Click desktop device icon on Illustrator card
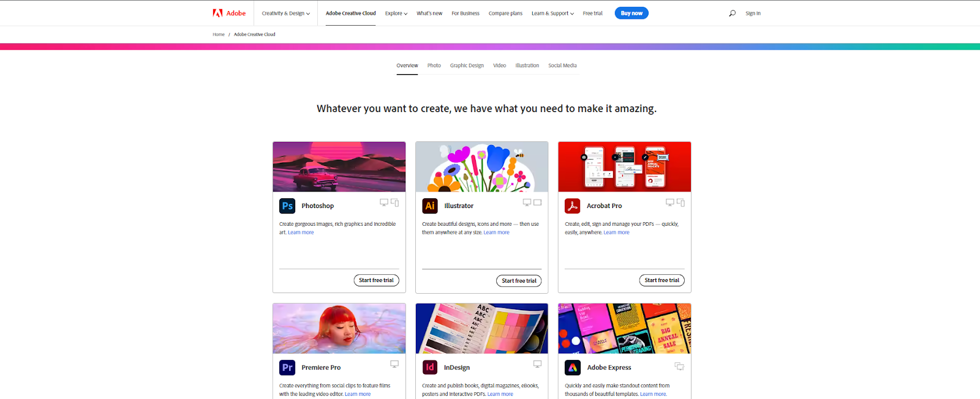The width and height of the screenshot is (980, 399). point(527,203)
